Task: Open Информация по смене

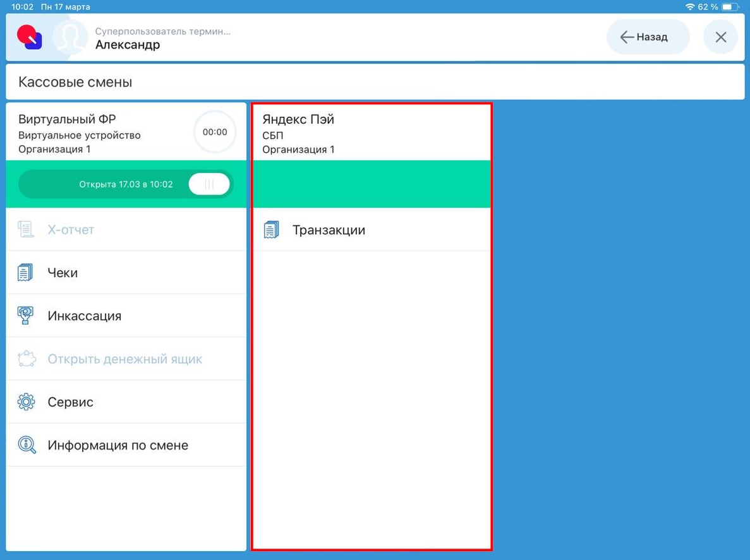Action: coord(126,445)
